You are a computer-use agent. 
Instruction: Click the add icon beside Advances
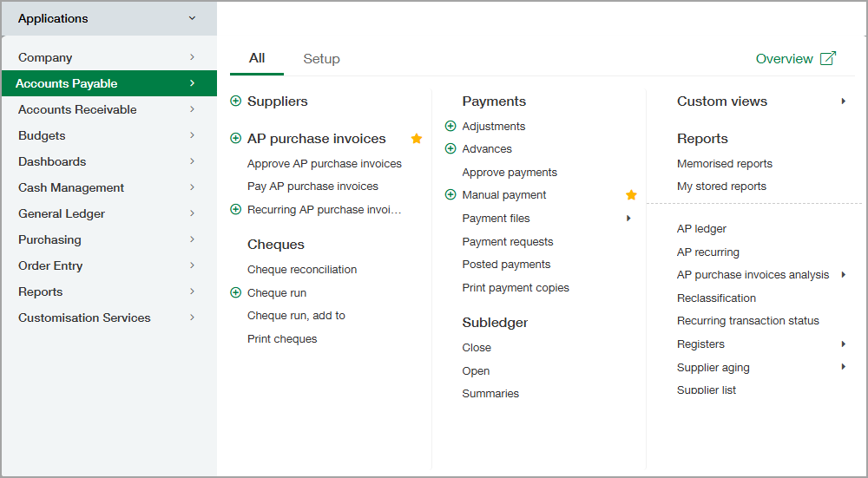[x=450, y=149]
